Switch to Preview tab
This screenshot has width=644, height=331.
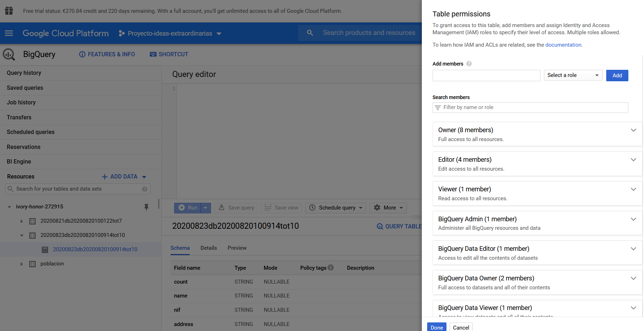click(x=237, y=248)
